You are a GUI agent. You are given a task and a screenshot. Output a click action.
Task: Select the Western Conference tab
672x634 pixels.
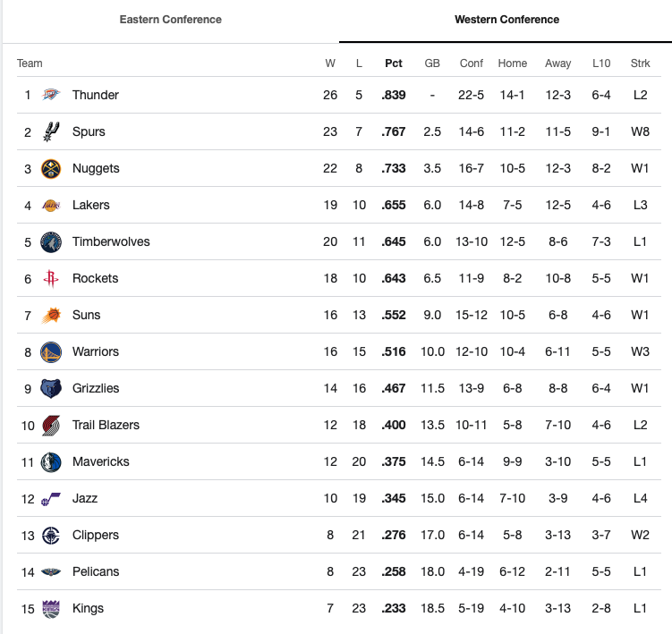506,20
